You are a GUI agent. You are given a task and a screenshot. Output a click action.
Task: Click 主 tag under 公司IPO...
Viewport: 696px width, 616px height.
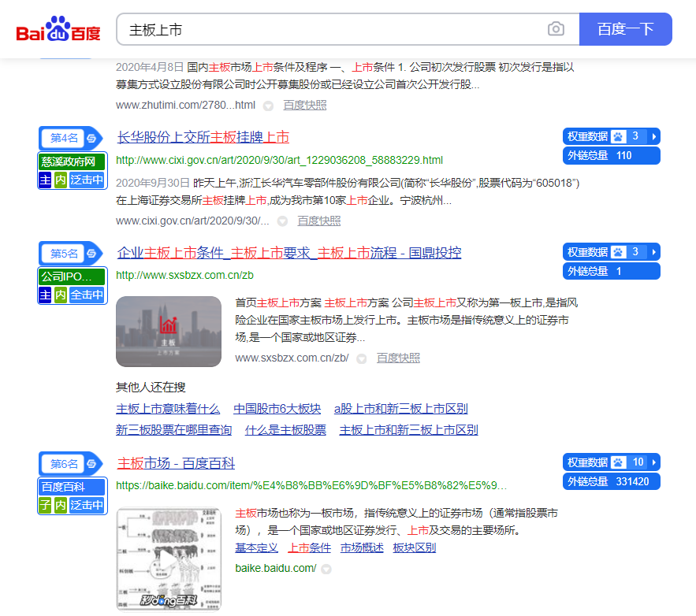45,295
